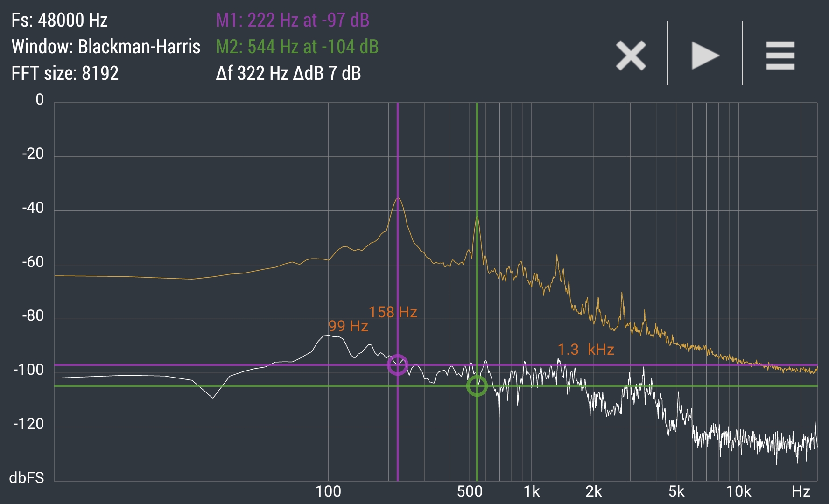The height and width of the screenshot is (504, 829).
Task: Open the hamburger menu icon
Action: tap(780, 56)
